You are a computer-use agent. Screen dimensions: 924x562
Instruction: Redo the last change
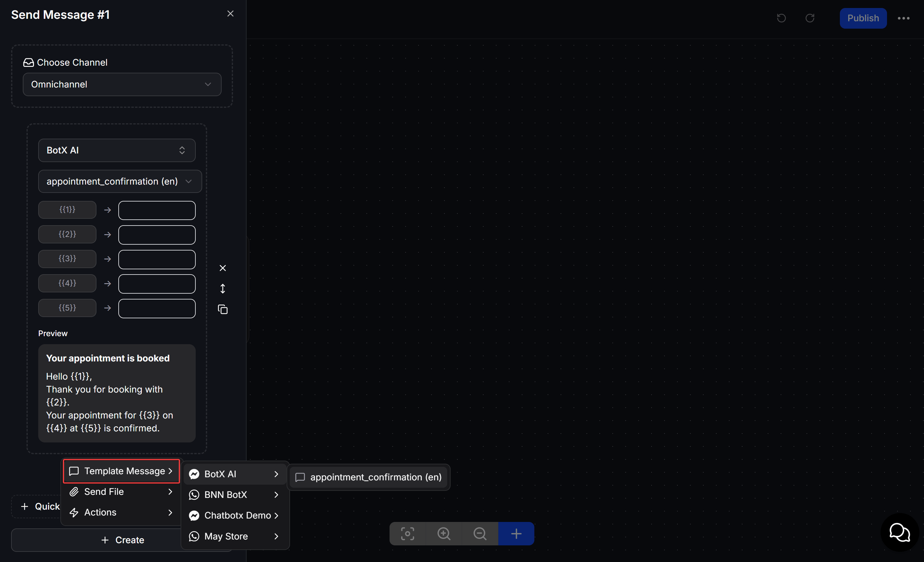coord(810,18)
